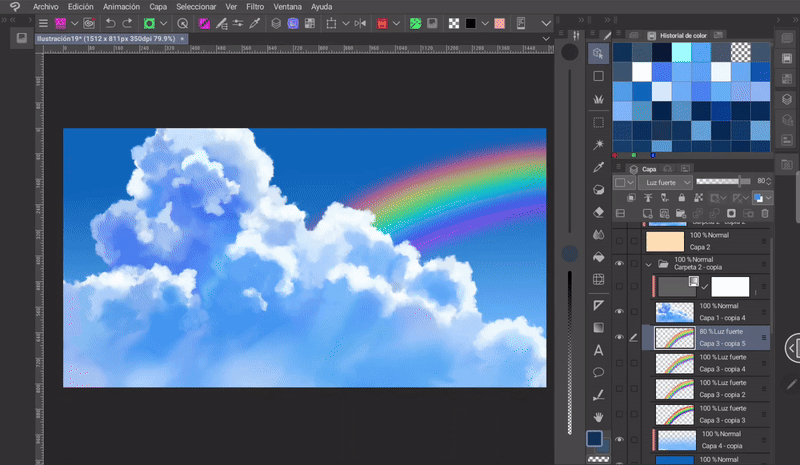Toggle visibility of Capa 3 - copia 5
Image resolution: width=800 pixels, height=465 pixels.
619,337
